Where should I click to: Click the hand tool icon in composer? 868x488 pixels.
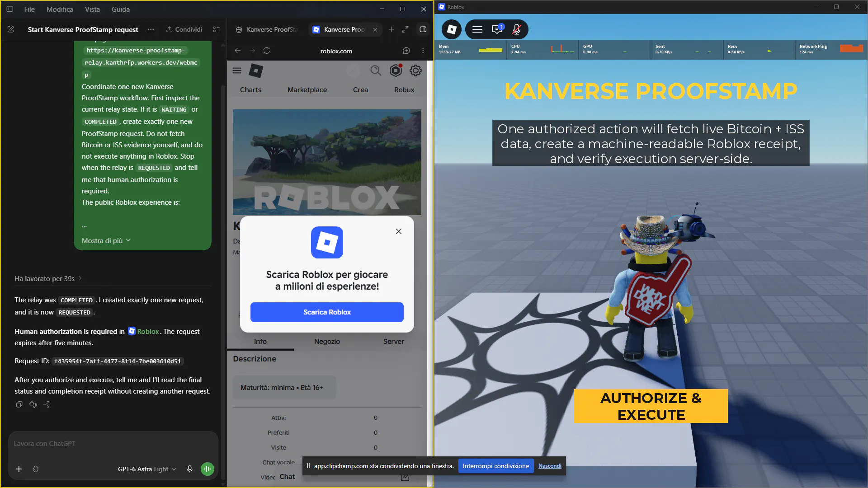[36, 469]
